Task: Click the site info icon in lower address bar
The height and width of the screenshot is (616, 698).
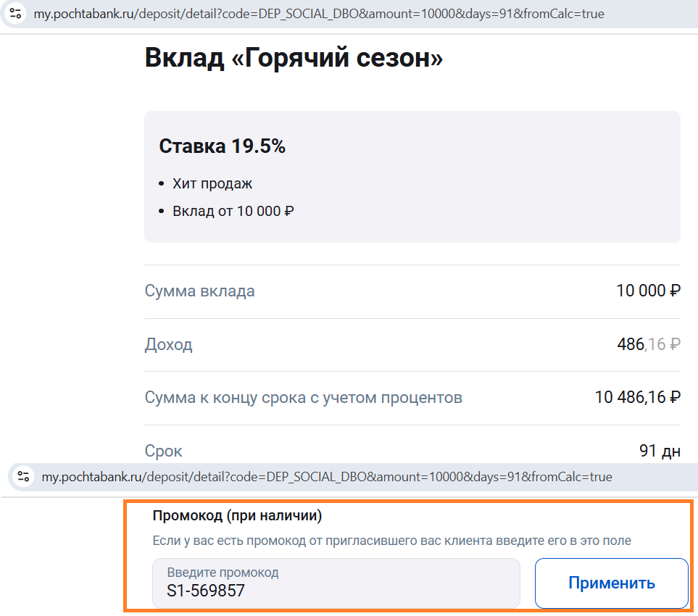Action: click(23, 476)
